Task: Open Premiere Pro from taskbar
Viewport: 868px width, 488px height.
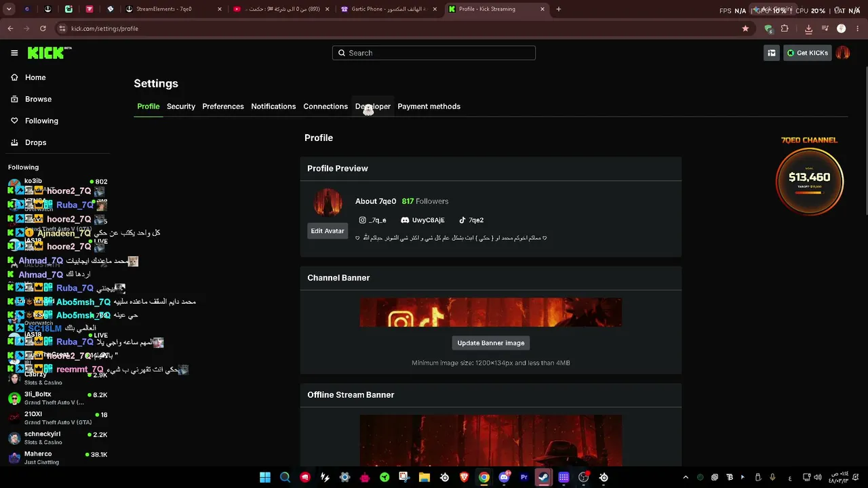Action: tap(524, 477)
